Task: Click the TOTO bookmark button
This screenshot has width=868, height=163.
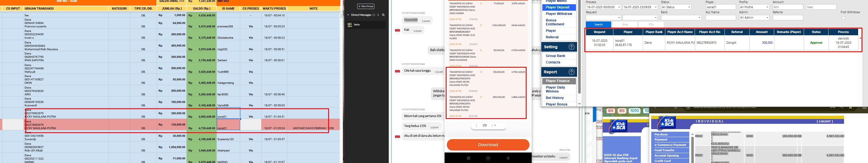Action: click(635, 111)
